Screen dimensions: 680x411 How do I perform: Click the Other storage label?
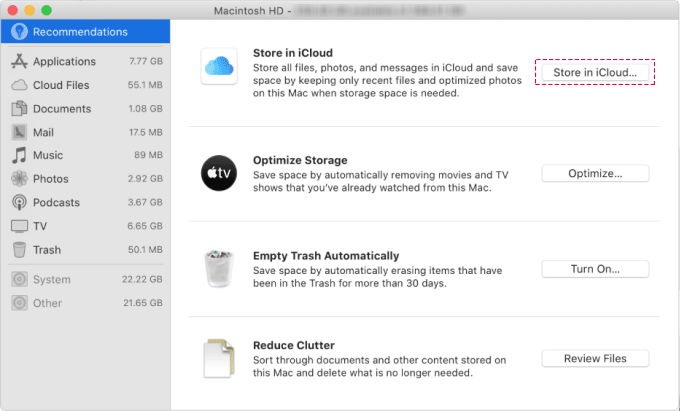pyautogui.click(x=47, y=303)
